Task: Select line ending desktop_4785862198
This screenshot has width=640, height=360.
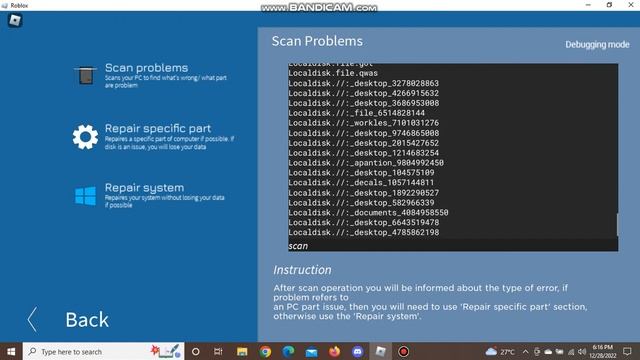Action: click(x=363, y=232)
